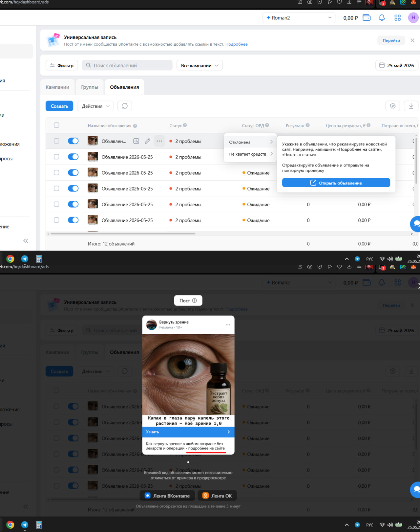This screenshot has height=532, width=420.
Task: Click vertical scrollbar of the undimmed ads table
Action: tap(416, 161)
